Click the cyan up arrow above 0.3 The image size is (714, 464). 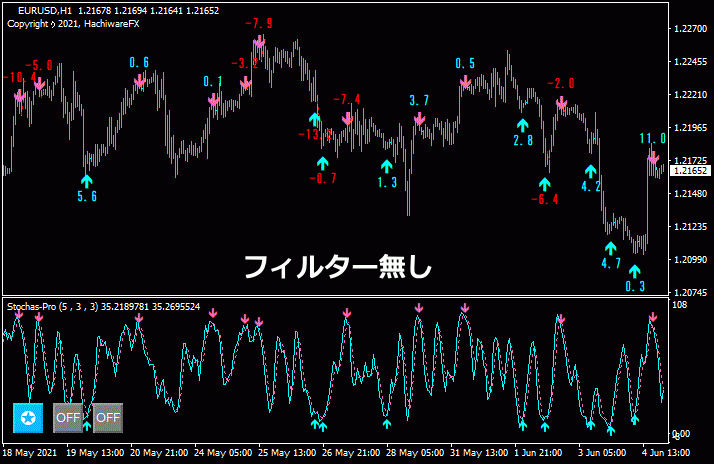(634, 270)
